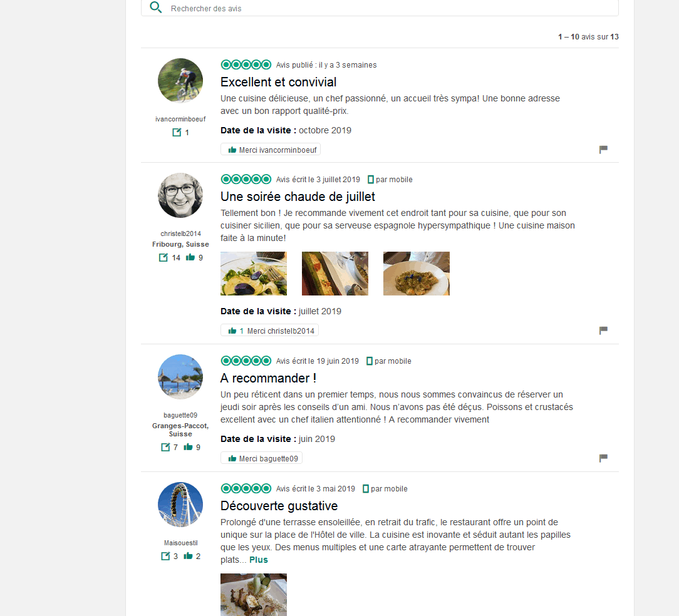This screenshot has width=679, height=616.
Task: Open the salad plate photo thumbnail
Action: (x=253, y=274)
